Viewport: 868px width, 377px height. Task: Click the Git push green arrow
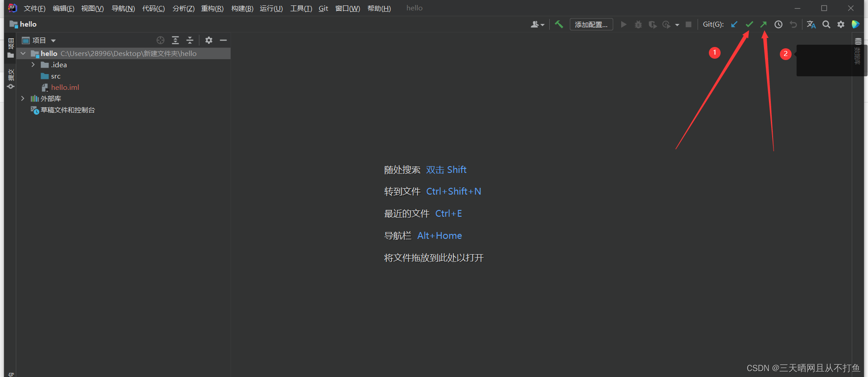point(764,24)
